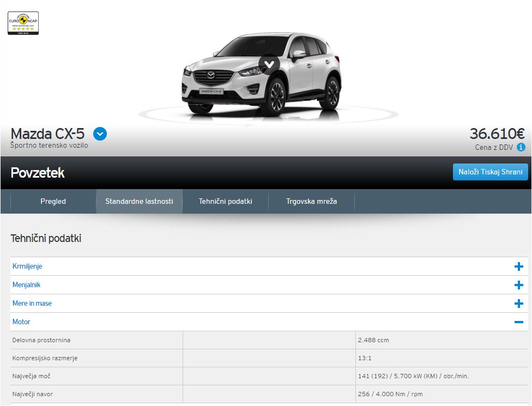Expand the Mere in mase plus icon
Image resolution: width=532 pixels, height=406 pixels.
pyautogui.click(x=519, y=304)
